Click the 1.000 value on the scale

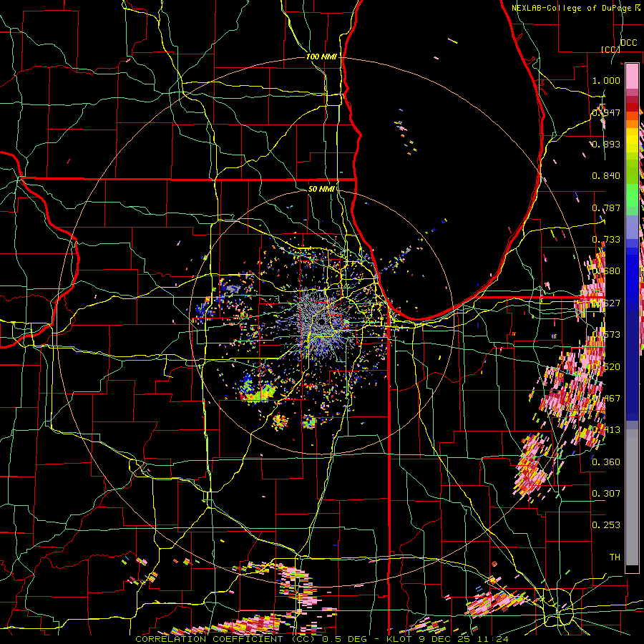(606, 80)
